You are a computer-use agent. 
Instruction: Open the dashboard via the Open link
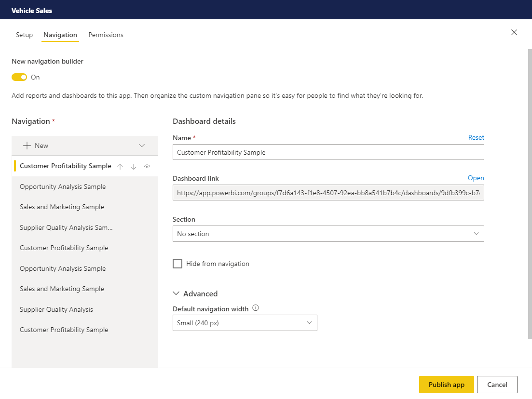(476, 178)
